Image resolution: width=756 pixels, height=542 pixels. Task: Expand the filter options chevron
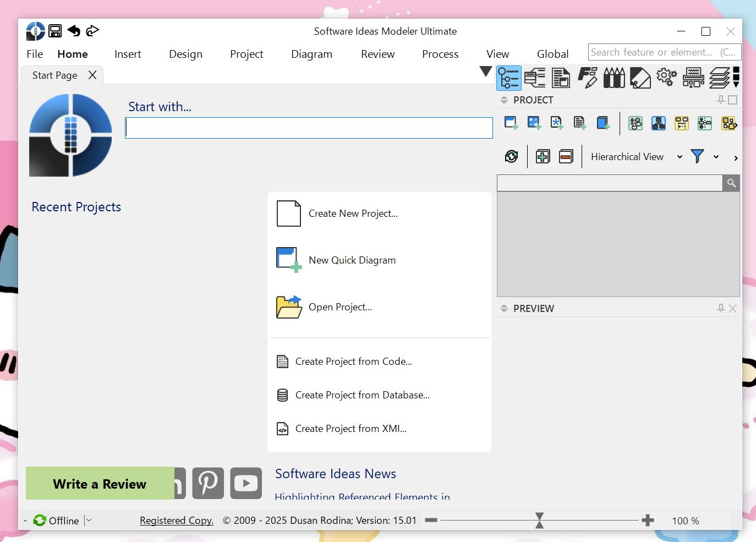(x=716, y=156)
